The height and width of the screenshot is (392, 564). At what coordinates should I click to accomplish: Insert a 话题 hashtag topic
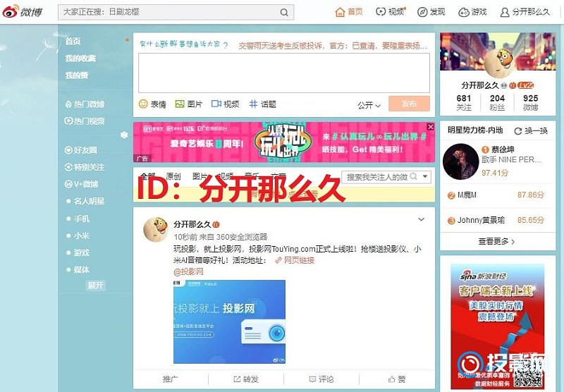pyautogui.click(x=262, y=104)
